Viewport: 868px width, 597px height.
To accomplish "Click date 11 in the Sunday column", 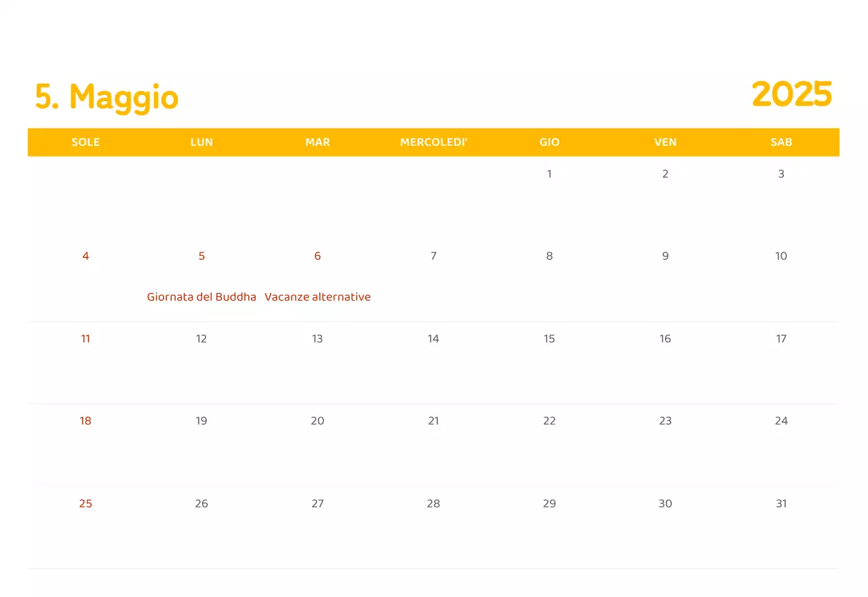I will 85,339.
